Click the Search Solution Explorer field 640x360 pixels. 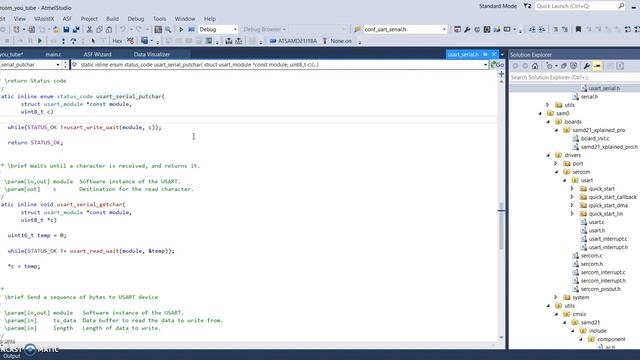575,77
